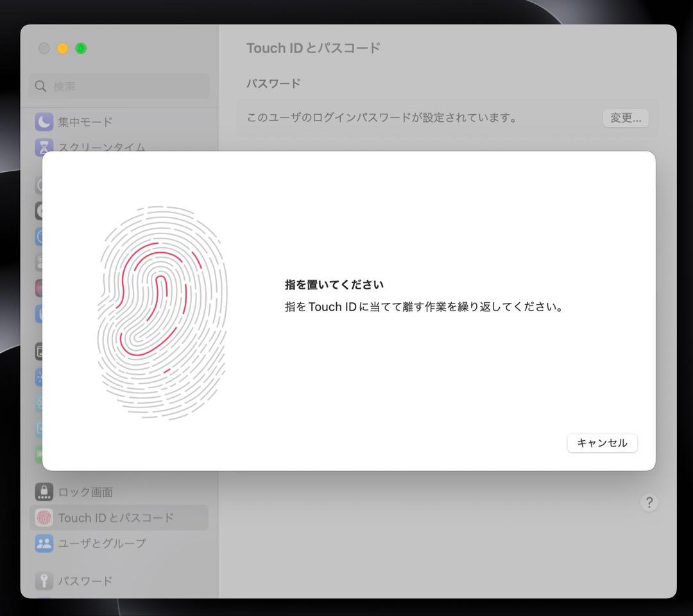This screenshot has width=693, height=616.
Task: Click the large fingerprint graphic in dialog
Action: (162, 312)
